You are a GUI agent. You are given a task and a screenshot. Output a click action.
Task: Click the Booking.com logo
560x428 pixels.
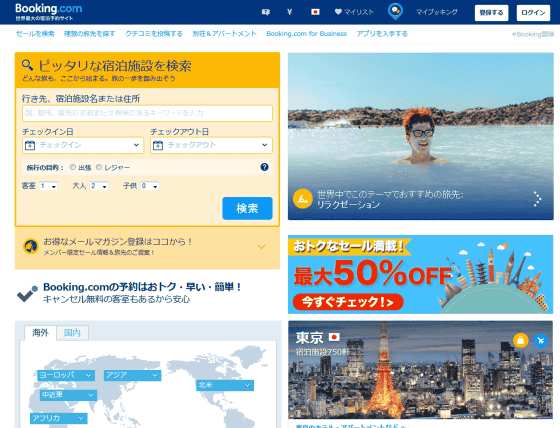click(49, 9)
